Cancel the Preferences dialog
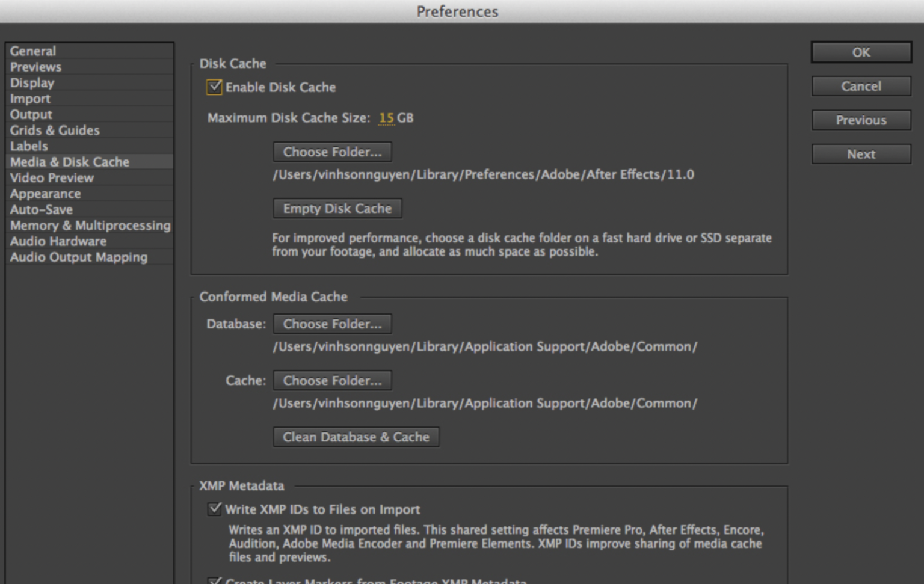This screenshot has height=584, width=924. coord(861,87)
